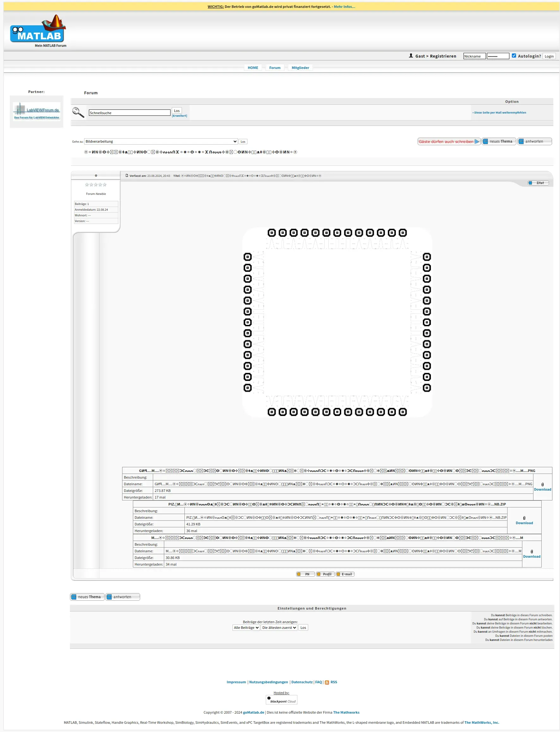Click the '34 mal' download count
Image resolution: width=560 pixels, height=732 pixels.
coord(171,564)
